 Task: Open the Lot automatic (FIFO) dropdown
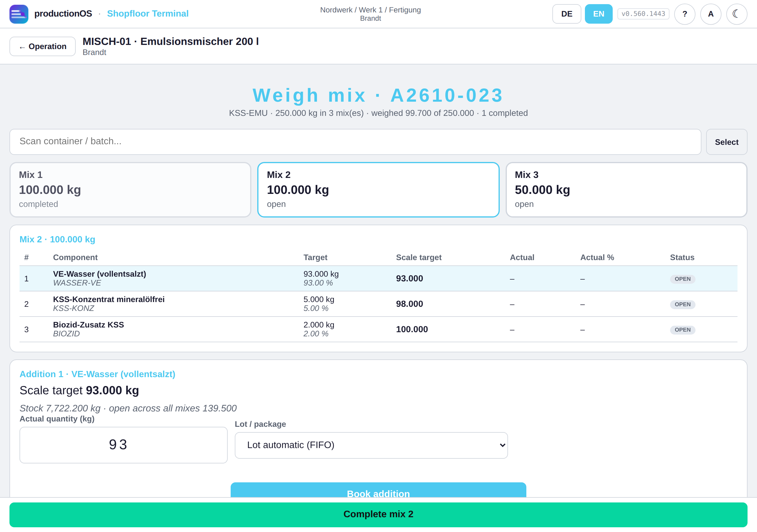371,445
